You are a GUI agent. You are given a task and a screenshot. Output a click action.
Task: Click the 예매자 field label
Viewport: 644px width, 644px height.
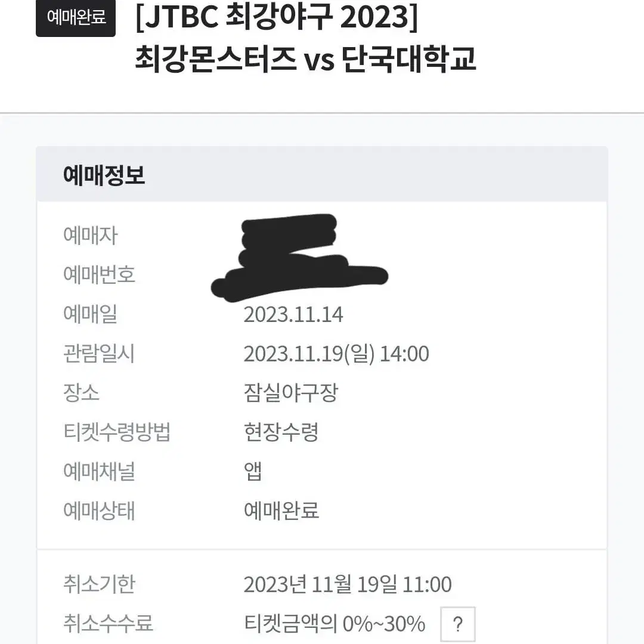pos(91,236)
